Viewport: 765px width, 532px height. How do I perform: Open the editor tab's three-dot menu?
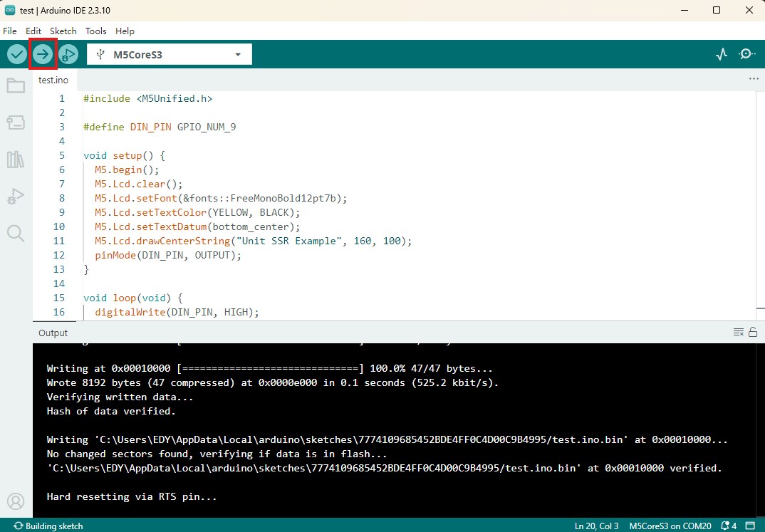coord(754,79)
